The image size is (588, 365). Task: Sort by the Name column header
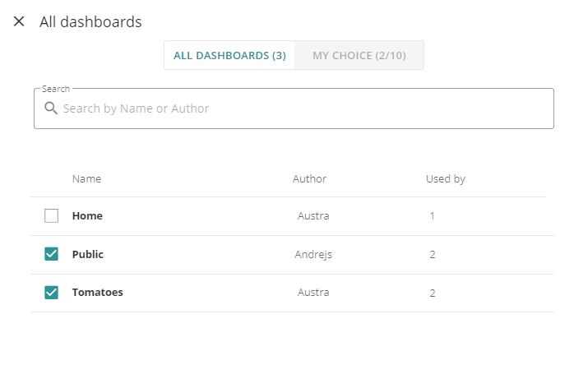coord(86,178)
